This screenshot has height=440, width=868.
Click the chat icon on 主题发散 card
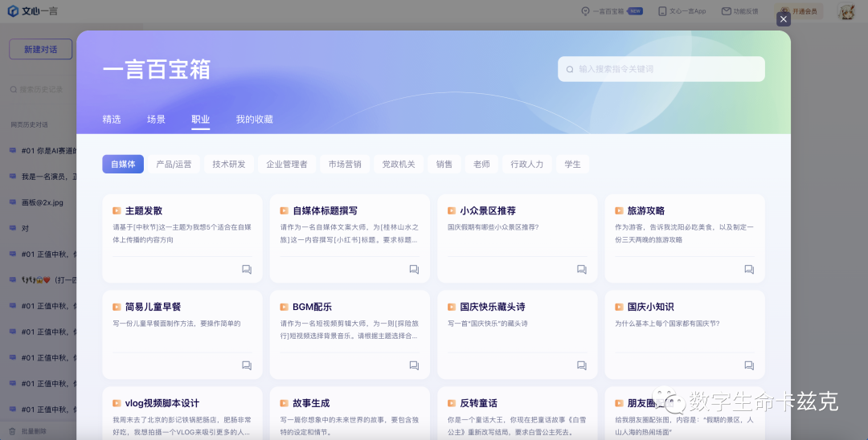[247, 269]
